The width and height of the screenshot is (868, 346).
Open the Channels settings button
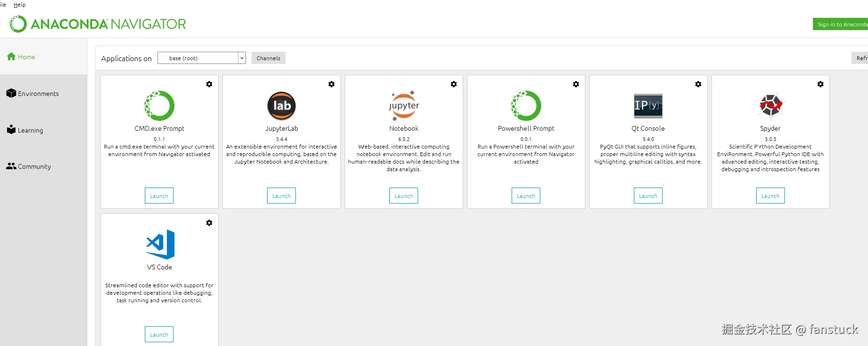tap(268, 58)
